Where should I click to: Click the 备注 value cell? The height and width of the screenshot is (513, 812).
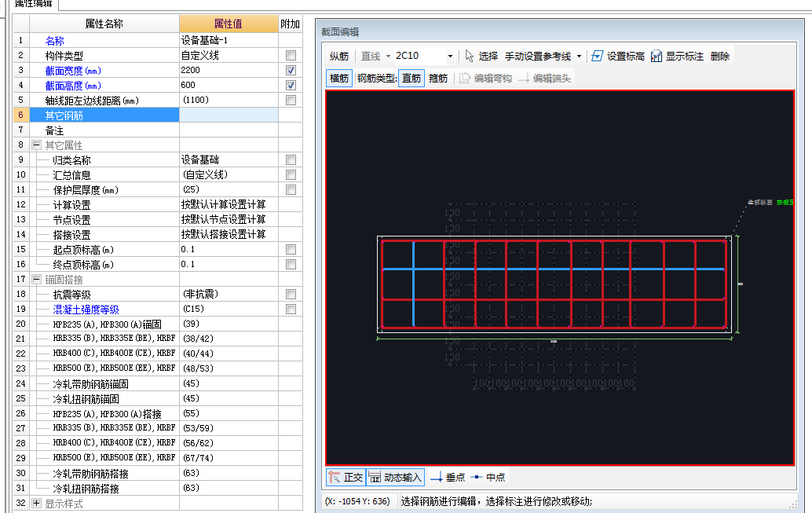(229, 130)
